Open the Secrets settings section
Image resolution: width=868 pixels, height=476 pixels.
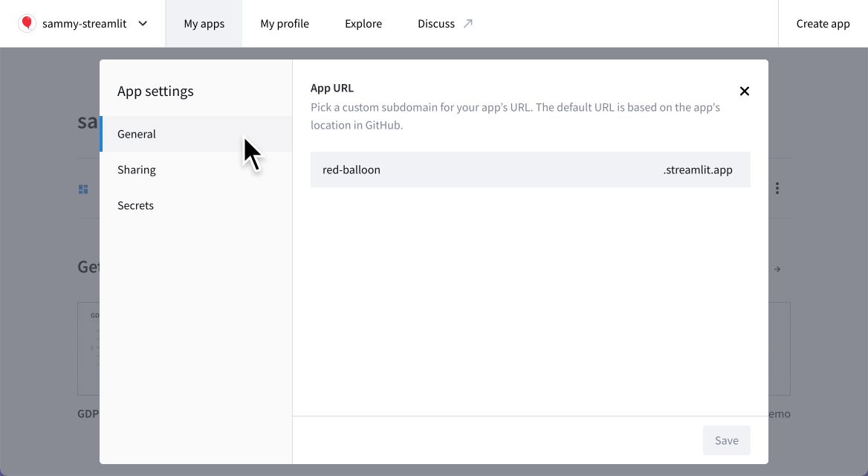click(135, 205)
